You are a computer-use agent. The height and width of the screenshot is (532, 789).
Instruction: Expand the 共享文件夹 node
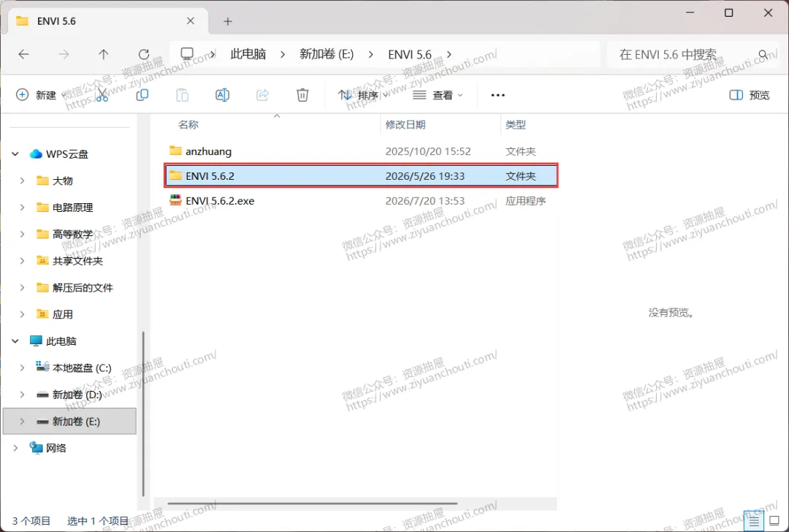22,261
